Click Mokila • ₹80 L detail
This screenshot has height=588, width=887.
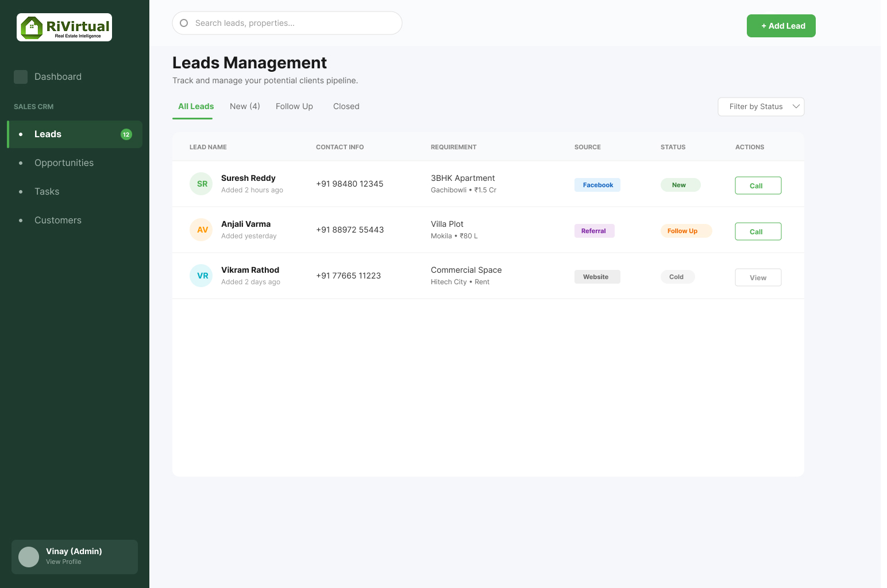coord(454,236)
